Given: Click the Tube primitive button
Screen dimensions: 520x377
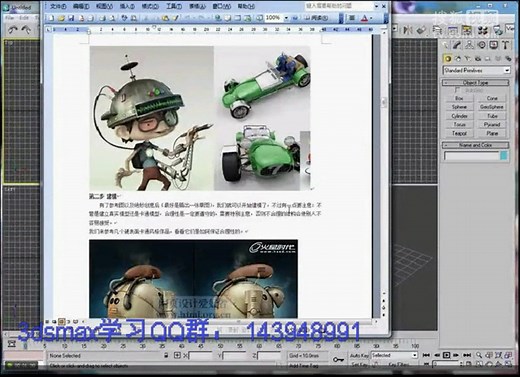Looking at the screenshot, I should click(492, 116).
